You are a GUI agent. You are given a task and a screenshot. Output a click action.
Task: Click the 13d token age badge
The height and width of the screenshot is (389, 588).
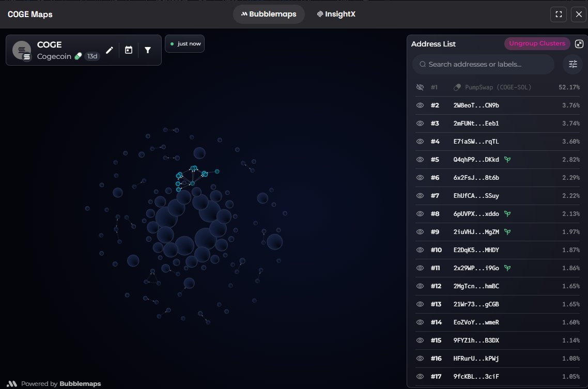pos(92,56)
